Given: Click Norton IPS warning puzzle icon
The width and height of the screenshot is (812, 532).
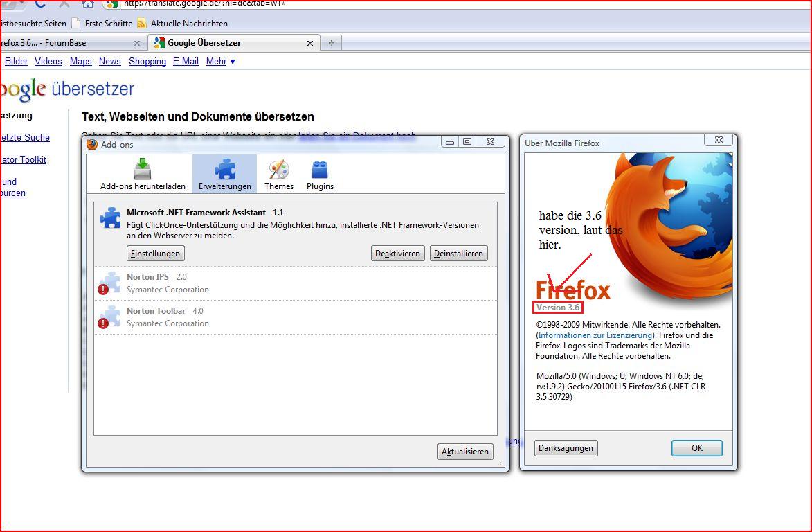Looking at the screenshot, I should [109, 283].
